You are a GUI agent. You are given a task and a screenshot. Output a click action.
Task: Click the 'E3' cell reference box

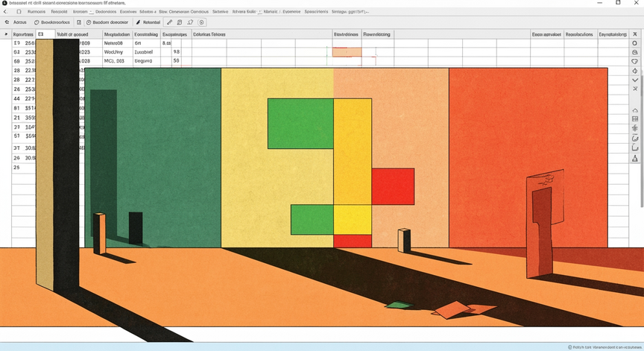click(x=45, y=34)
